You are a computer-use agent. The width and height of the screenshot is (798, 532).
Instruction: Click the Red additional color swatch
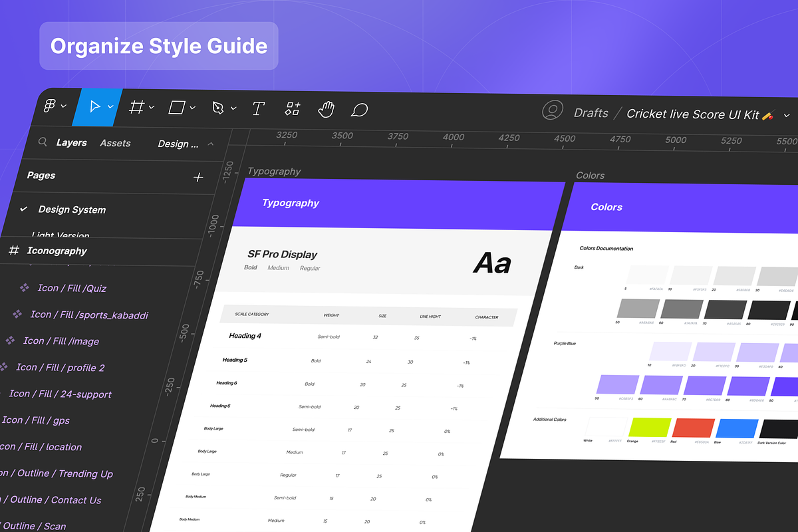[694, 428]
